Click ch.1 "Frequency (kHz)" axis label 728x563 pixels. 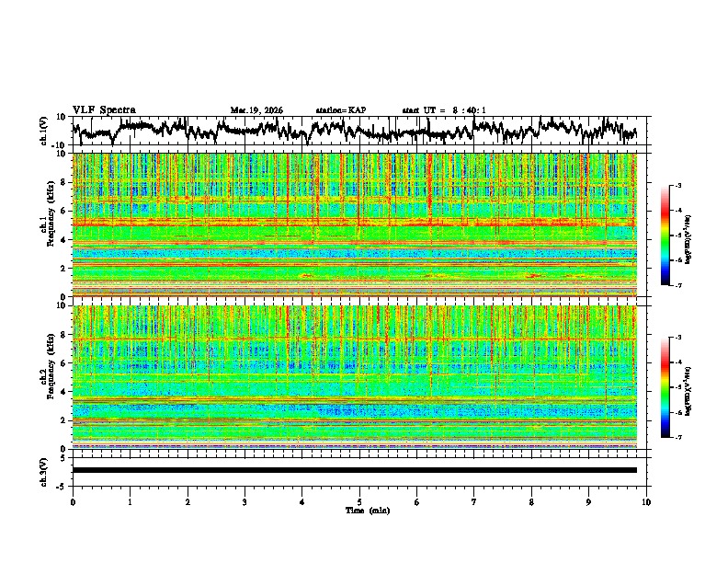51,213
